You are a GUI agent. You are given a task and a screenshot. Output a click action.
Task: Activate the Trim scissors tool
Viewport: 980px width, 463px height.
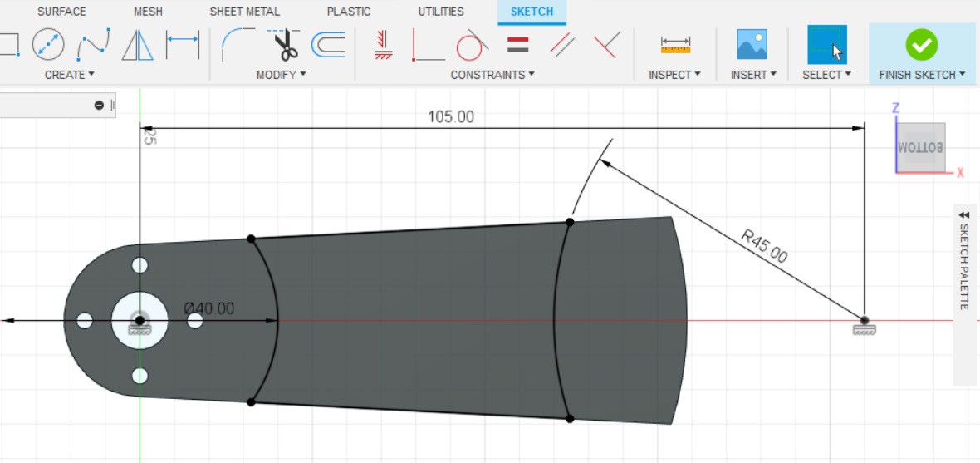pos(285,44)
